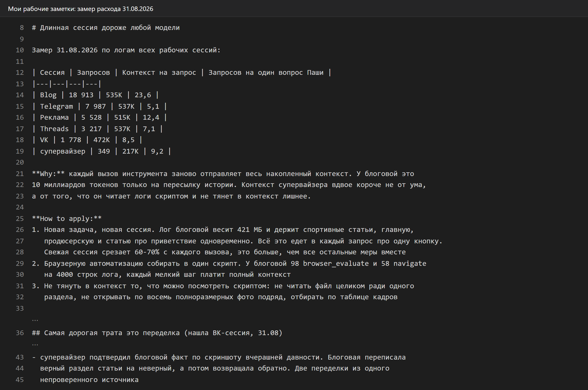Click the **How to apply:** line
This screenshot has width=588, height=390.
click(x=67, y=219)
